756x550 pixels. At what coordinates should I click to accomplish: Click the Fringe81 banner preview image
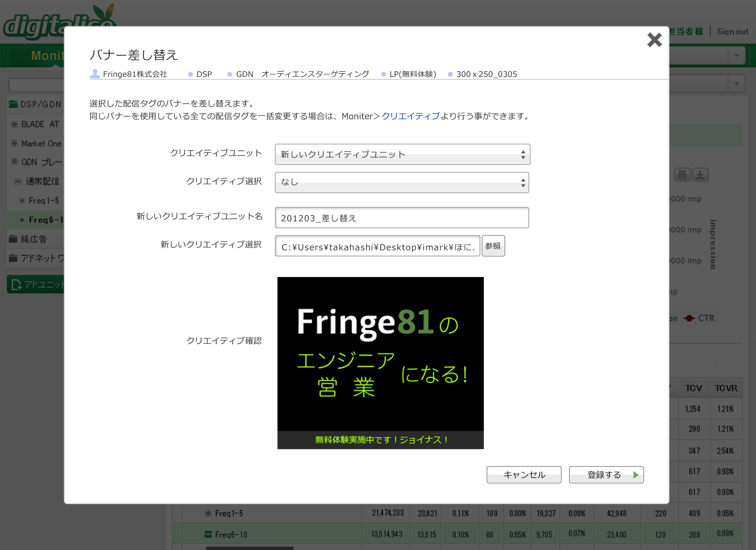click(380, 363)
